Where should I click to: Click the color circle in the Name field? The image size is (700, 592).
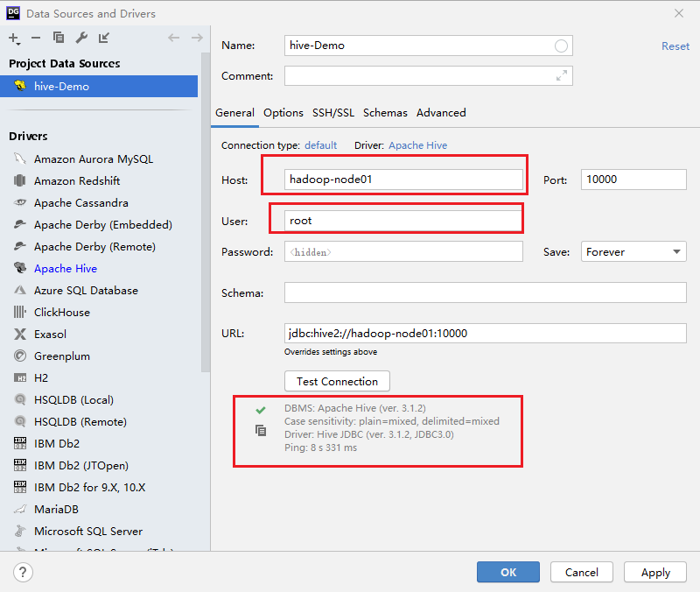point(561,46)
